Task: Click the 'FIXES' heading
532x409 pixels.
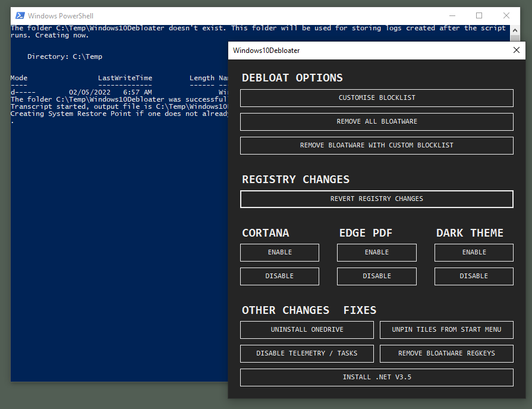Action: tap(360, 310)
